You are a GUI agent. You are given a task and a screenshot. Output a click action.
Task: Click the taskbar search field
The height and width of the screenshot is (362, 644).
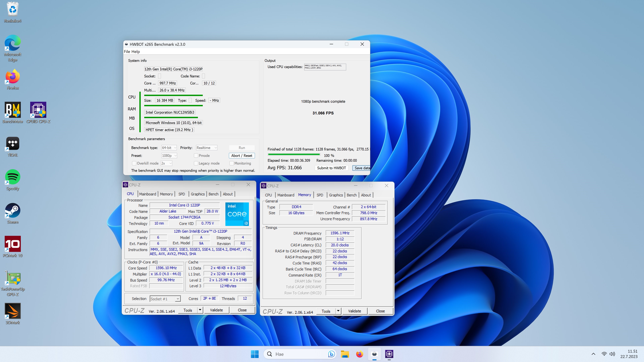300,354
